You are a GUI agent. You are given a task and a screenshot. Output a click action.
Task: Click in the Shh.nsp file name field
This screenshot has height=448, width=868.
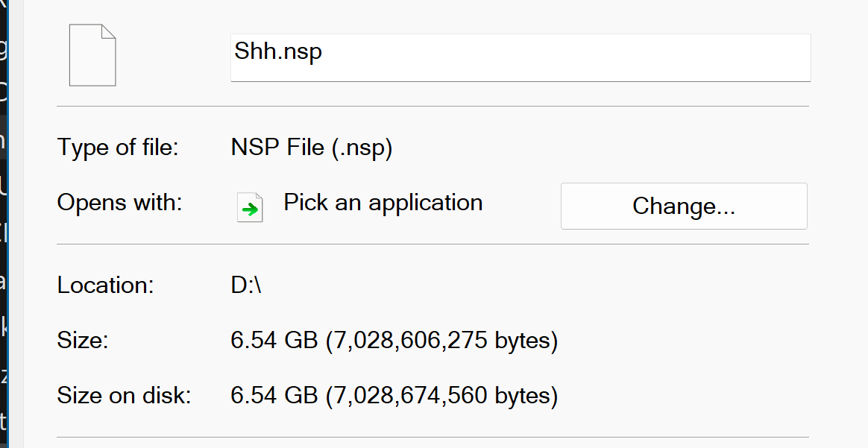point(520,57)
